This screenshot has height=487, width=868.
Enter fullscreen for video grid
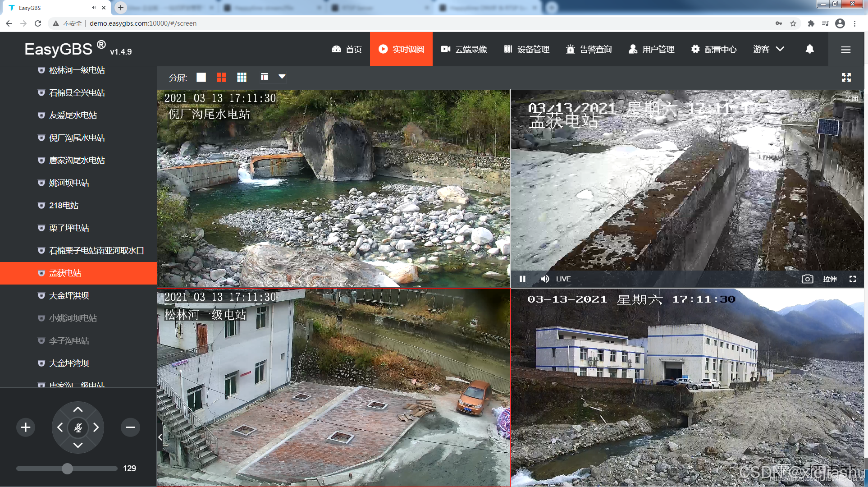click(846, 78)
